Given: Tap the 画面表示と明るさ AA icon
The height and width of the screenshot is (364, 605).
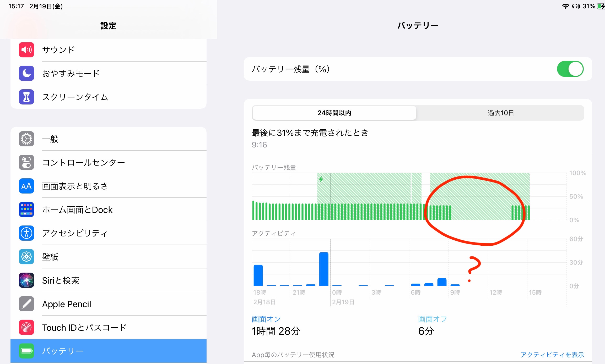Looking at the screenshot, I should (x=26, y=186).
